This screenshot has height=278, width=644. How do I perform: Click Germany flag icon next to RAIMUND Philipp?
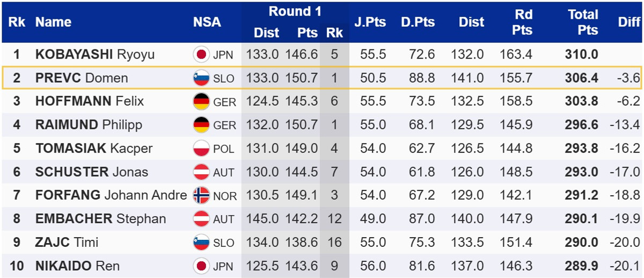tap(201, 125)
